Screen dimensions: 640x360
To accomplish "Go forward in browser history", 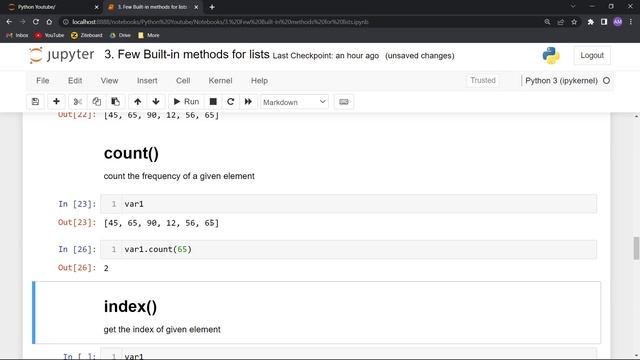I will point(22,22).
